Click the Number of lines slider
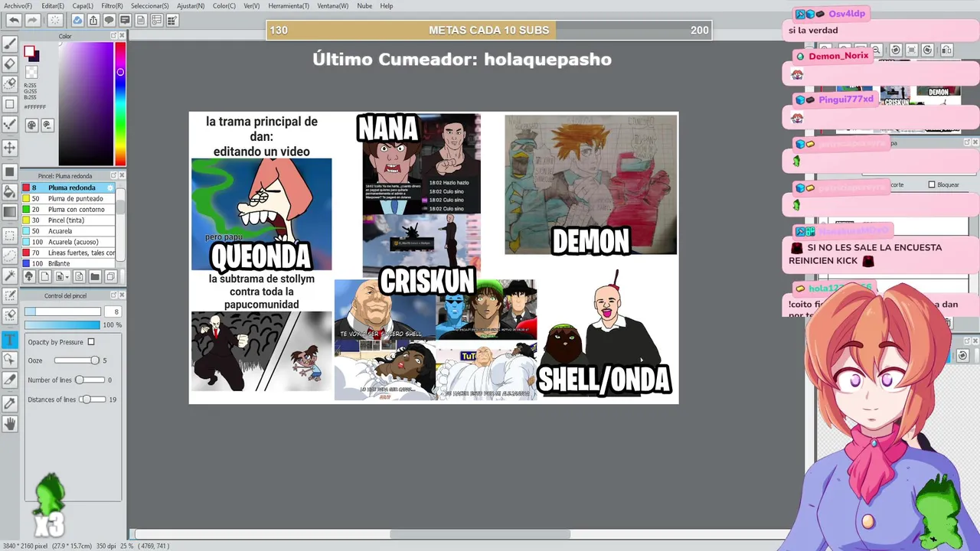980x551 pixels. pos(90,380)
